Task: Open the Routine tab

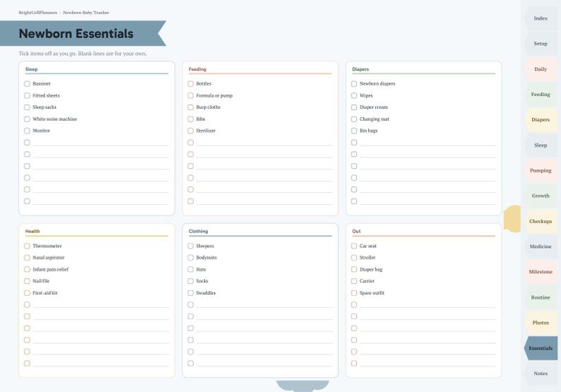Action: (541, 297)
